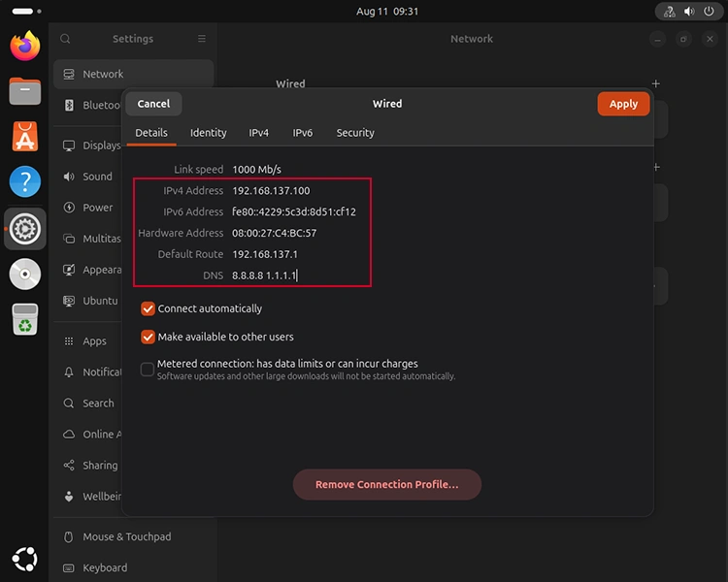Click the Notifications bell icon
728x582 pixels.
[69, 372]
